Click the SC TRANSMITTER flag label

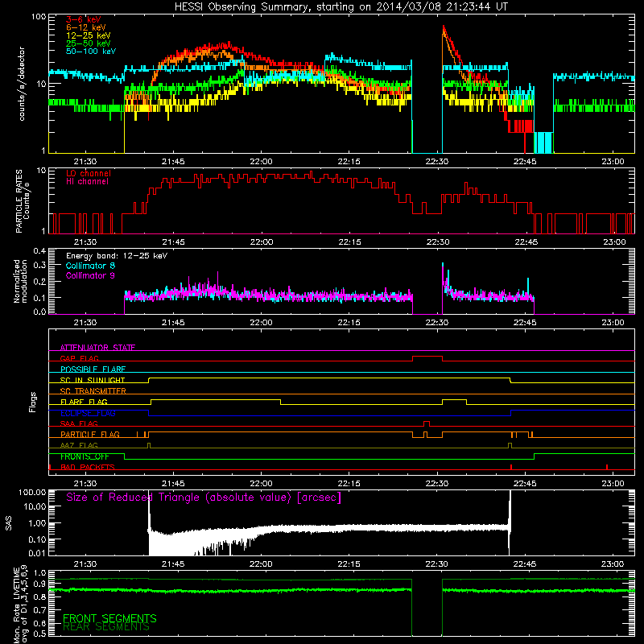[x=93, y=391]
